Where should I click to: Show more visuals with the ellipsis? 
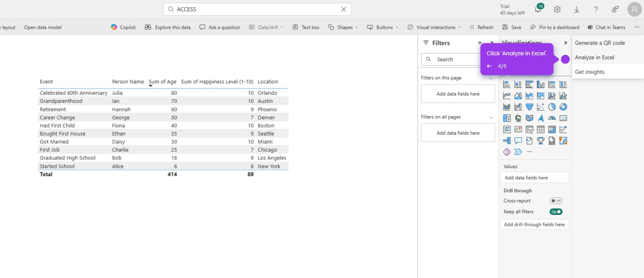pos(529,152)
